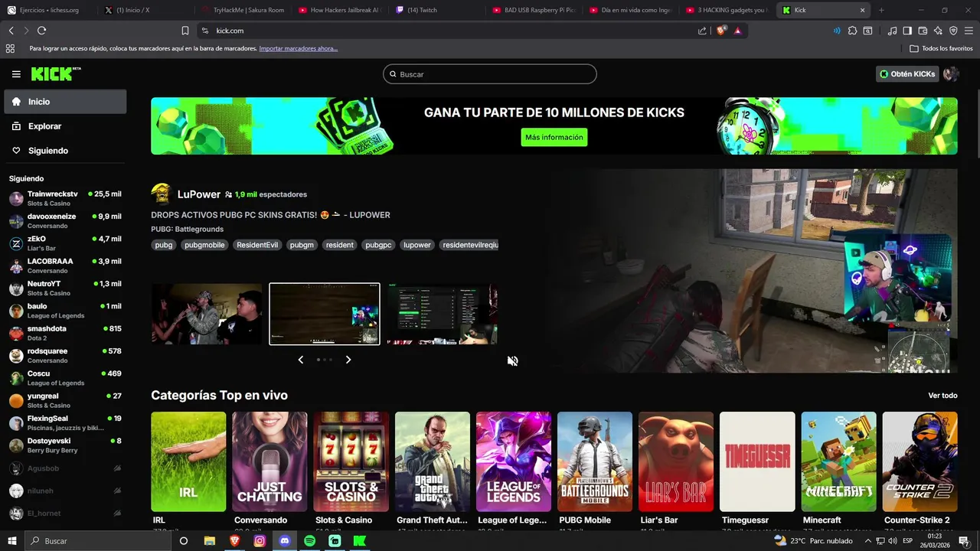Viewport: 980px width, 551px height.
Task: Select the third featured stream thumbnail
Action: tap(442, 314)
